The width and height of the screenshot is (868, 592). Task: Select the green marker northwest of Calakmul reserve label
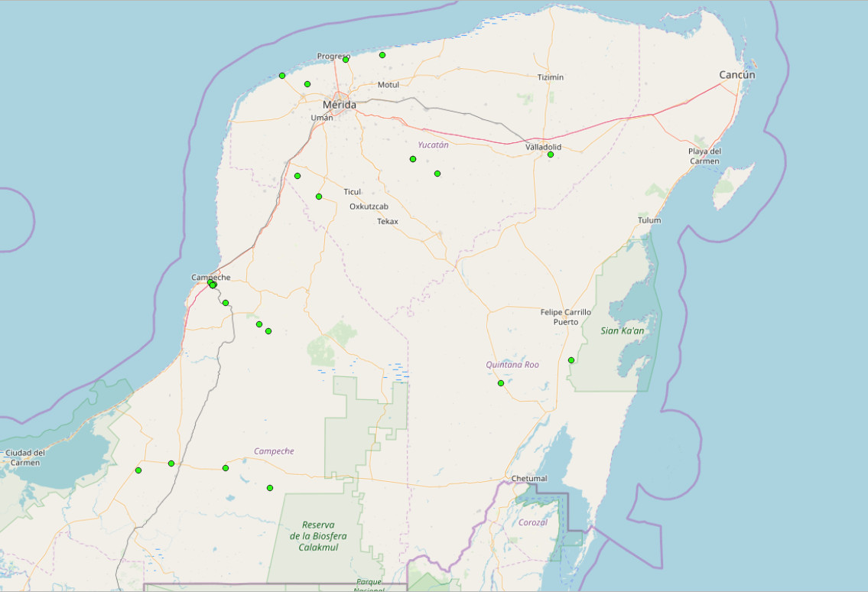pos(270,488)
